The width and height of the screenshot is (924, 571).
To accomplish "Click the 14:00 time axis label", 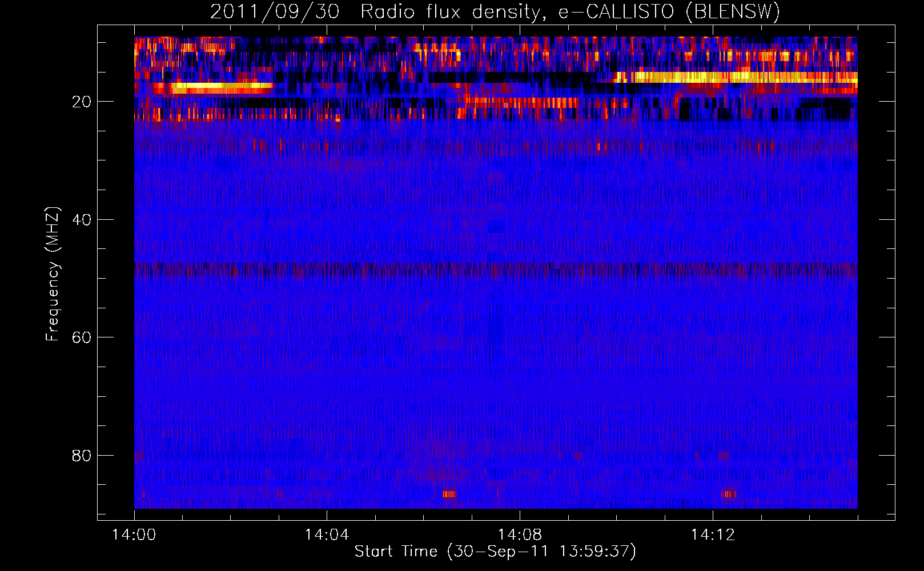I will (134, 535).
